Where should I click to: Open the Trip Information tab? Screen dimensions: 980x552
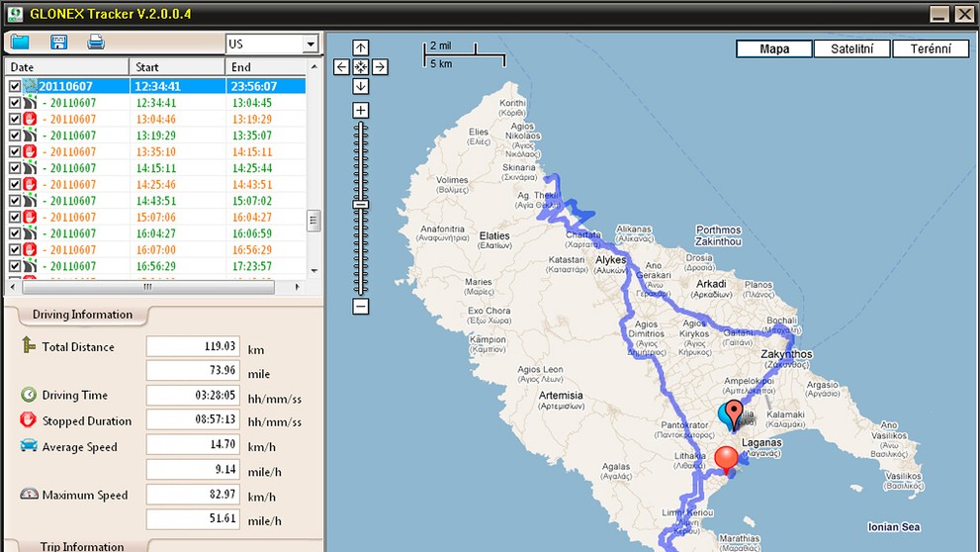(82, 546)
